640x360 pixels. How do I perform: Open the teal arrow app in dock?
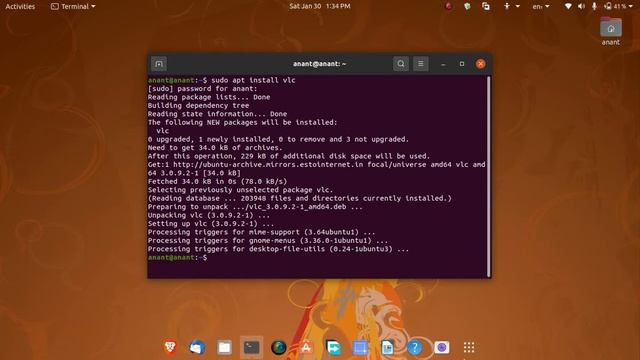coord(333,347)
